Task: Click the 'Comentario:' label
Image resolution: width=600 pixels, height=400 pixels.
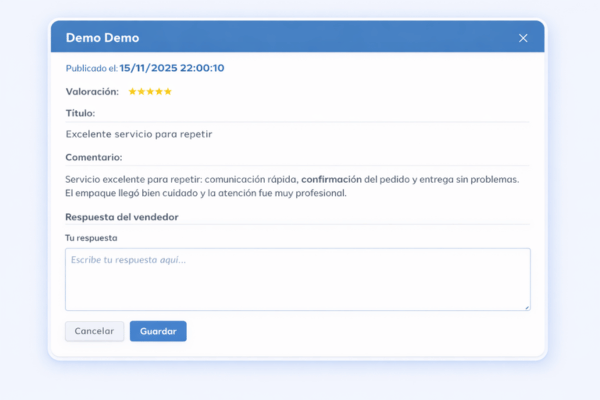Action: coord(94,157)
